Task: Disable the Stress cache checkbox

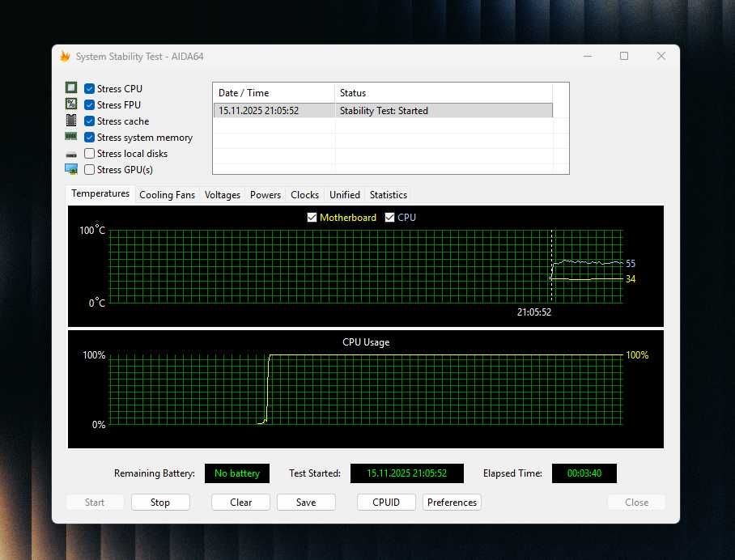Action: coord(90,121)
